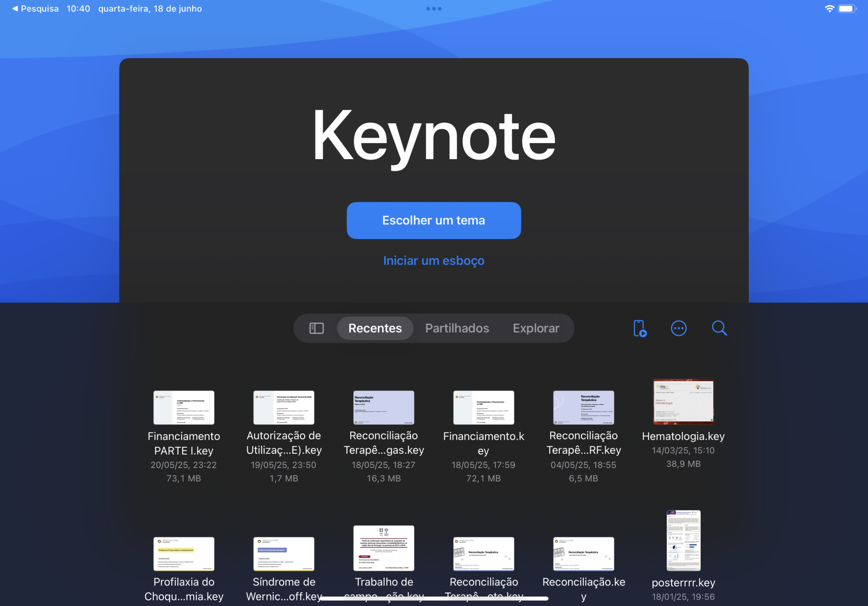Open Profilaxia do Choque presentation thumbnail

(184, 554)
